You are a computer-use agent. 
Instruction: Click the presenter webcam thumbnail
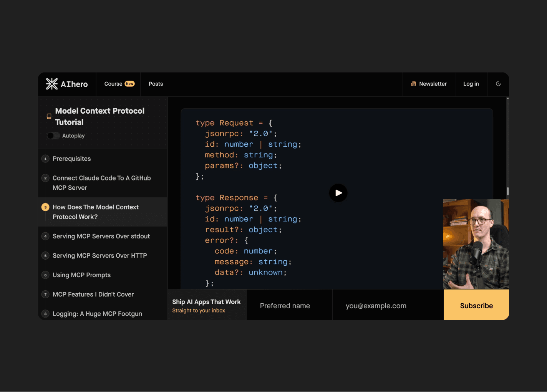[476, 244]
